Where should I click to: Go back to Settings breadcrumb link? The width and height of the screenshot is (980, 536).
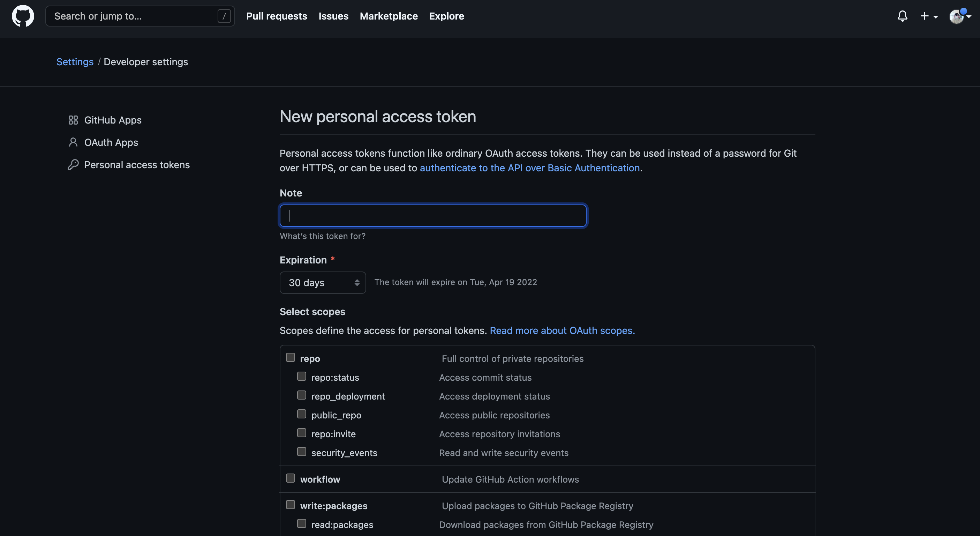click(x=75, y=62)
